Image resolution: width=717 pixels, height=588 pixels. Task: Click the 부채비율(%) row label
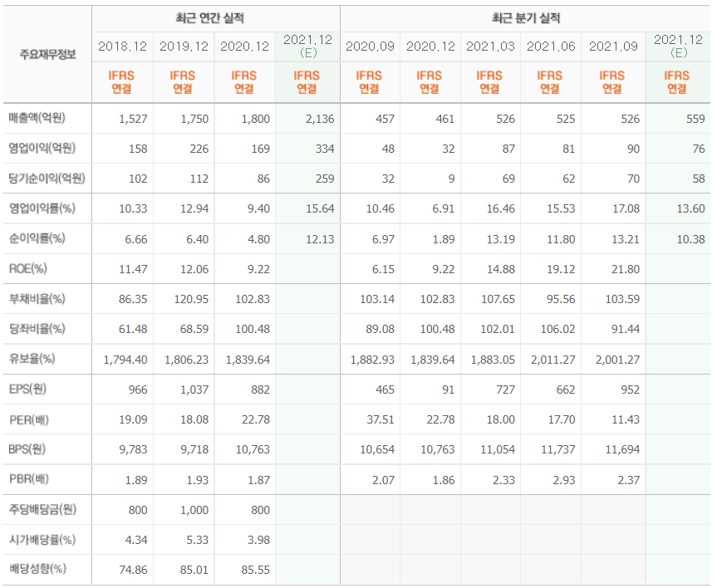point(37,299)
